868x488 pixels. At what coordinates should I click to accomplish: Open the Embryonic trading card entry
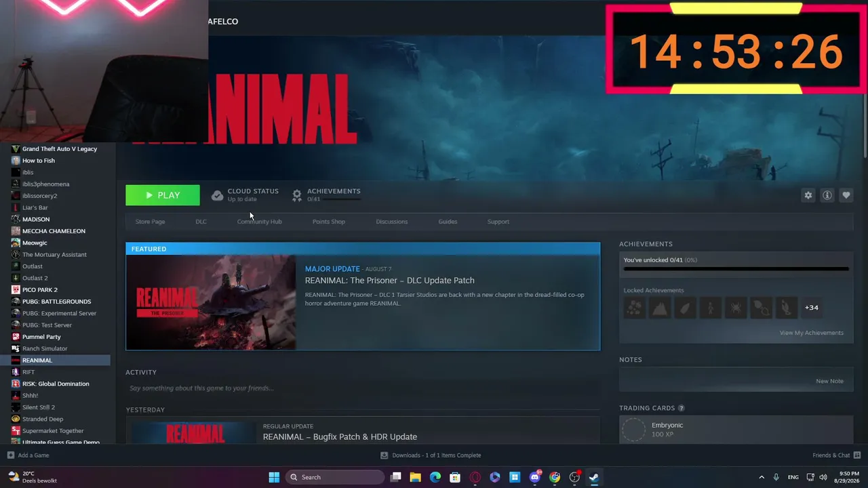(736, 430)
